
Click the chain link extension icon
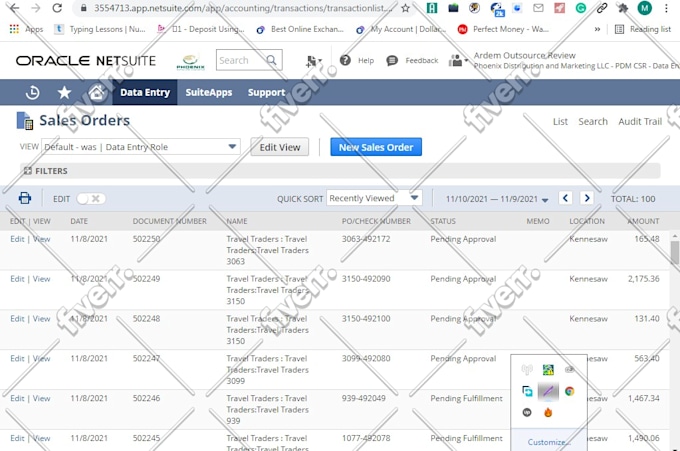click(x=602, y=8)
